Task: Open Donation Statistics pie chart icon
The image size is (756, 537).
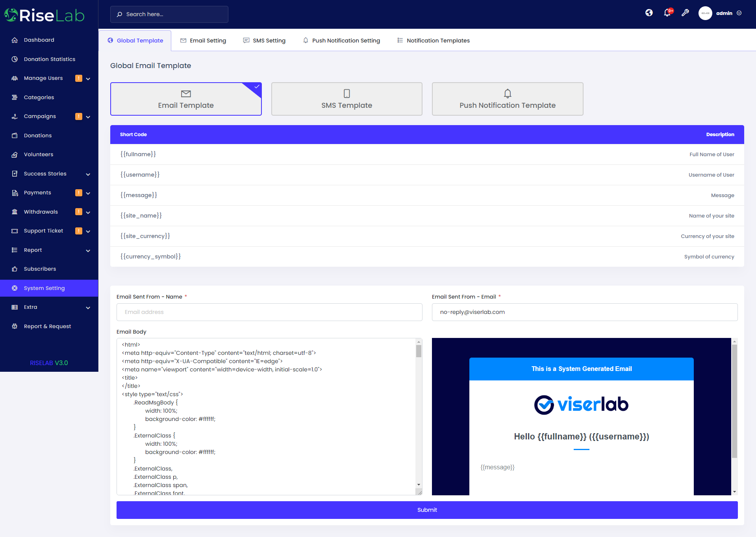Action: click(x=15, y=59)
